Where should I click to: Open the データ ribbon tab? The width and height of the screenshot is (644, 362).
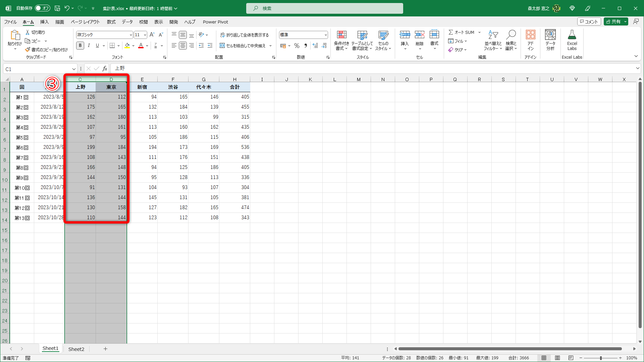pos(127,22)
